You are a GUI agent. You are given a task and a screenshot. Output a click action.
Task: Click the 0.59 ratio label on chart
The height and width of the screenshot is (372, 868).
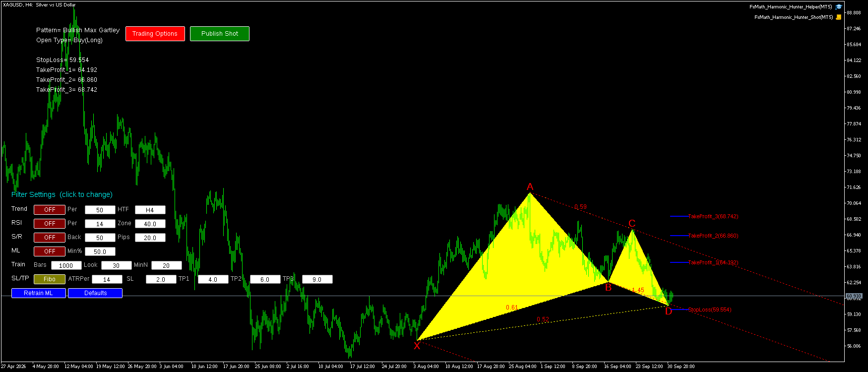[580, 207]
